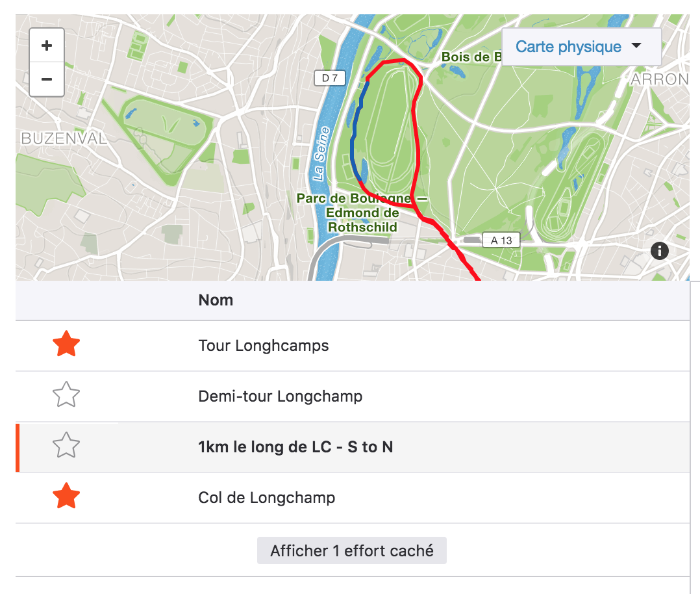Image resolution: width=700 pixels, height=594 pixels.
Task: Zoom out of the map
Action: 47,79
